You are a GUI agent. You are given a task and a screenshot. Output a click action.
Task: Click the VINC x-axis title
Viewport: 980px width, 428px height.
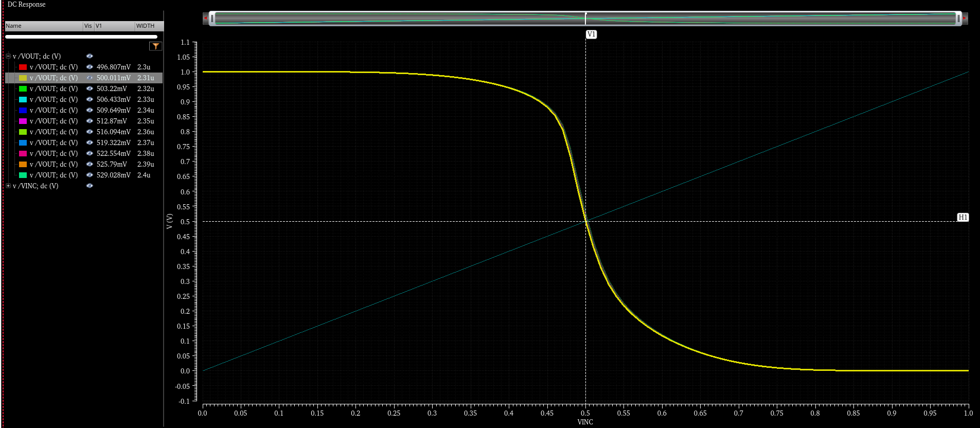(x=585, y=422)
